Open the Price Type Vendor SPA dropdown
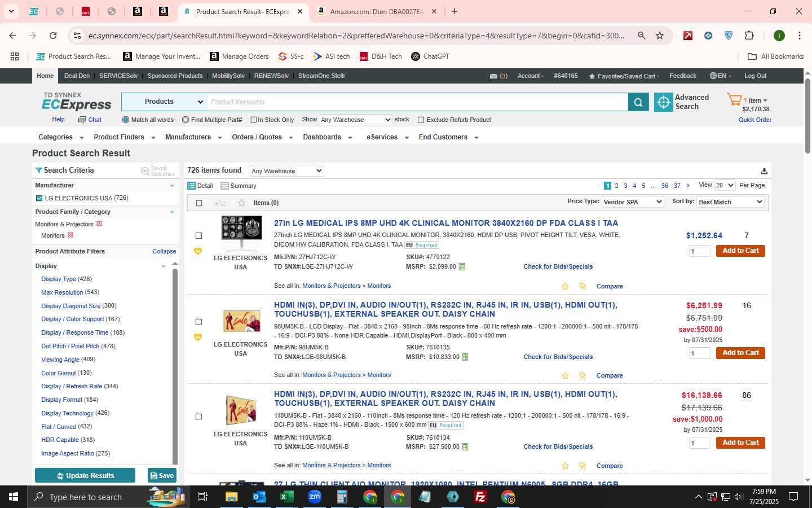This screenshot has height=508, width=812. [x=633, y=202]
